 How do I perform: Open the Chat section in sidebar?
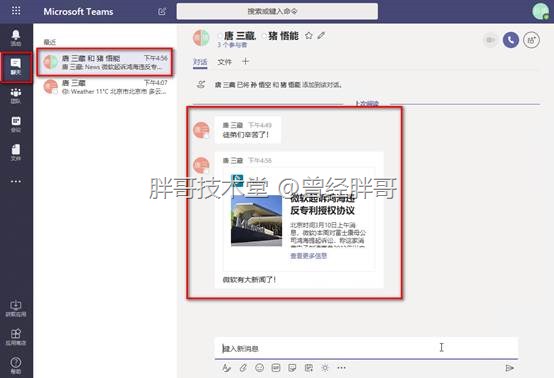click(16, 67)
